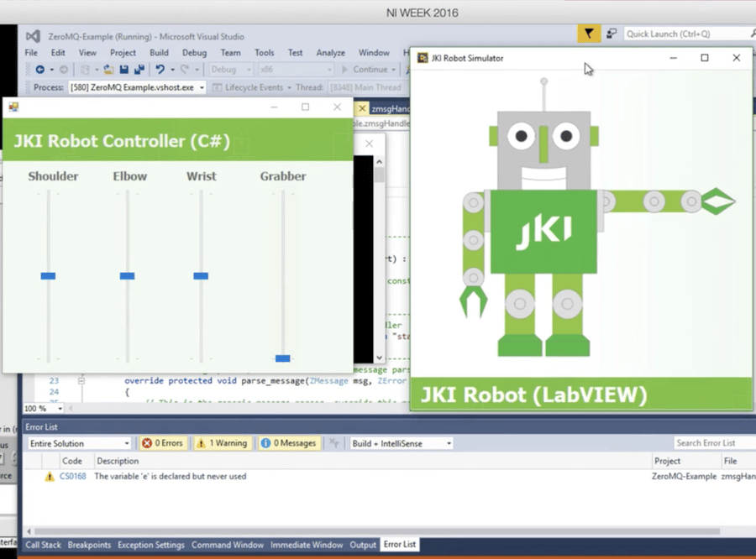This screenshot has width=756, height=559.
Task: Toggle the 1 Warning filter button
Action: click(x=222, y=442)
